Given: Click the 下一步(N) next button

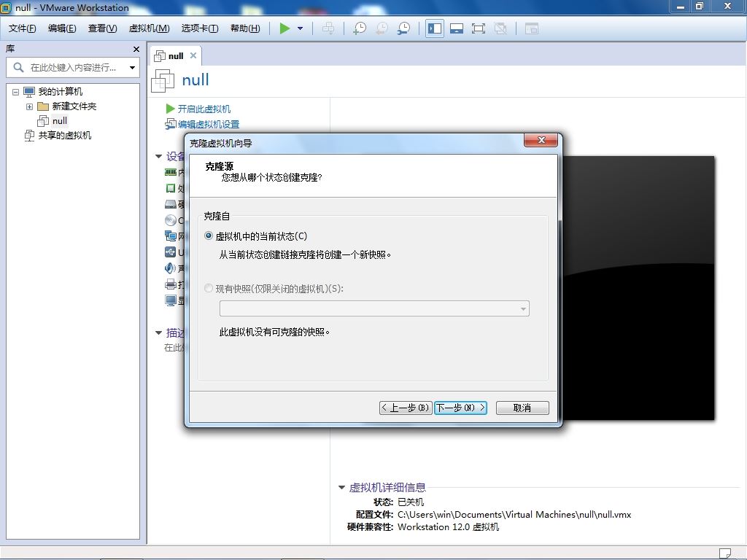Looking at the screenshot, I should (460, 408).
